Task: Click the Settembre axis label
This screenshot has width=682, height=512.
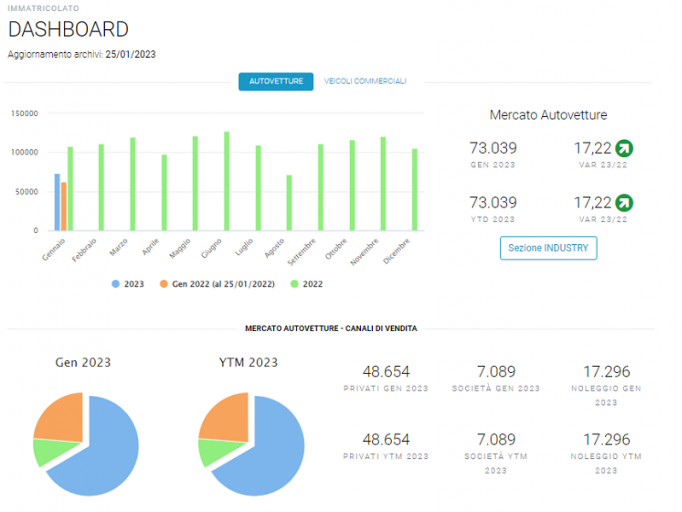Action: tap(302, 252)
